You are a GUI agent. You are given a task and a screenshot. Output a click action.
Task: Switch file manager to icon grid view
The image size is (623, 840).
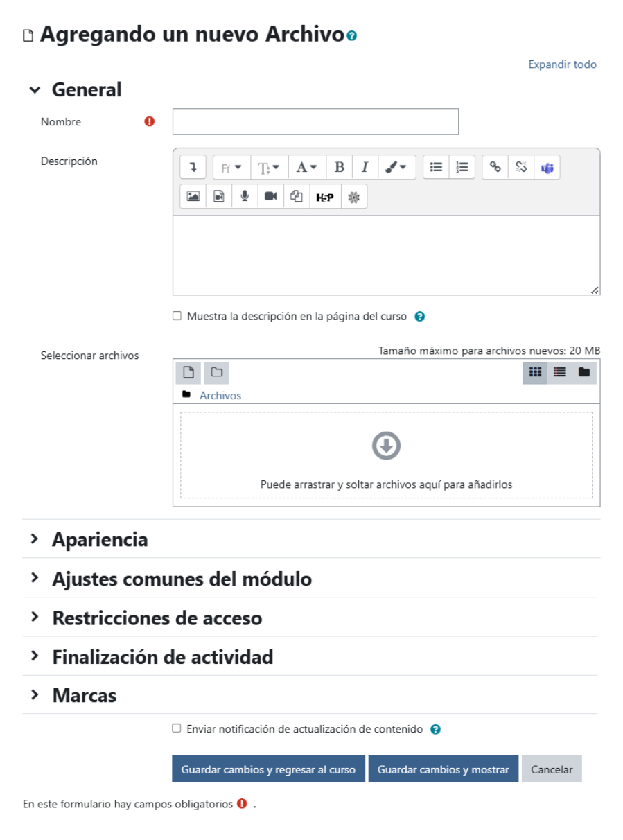click(535, 372)
